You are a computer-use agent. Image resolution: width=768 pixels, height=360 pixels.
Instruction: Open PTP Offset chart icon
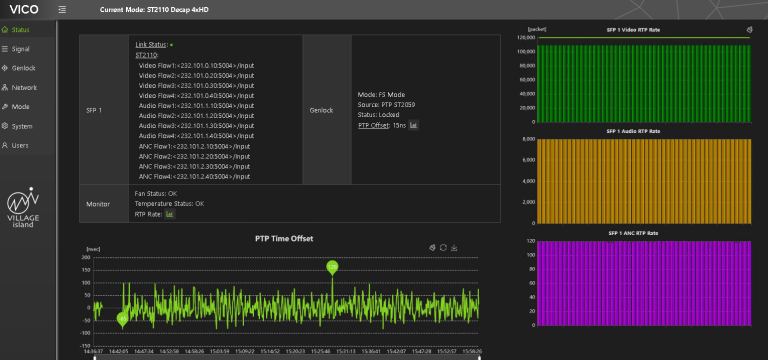[413, 125]
